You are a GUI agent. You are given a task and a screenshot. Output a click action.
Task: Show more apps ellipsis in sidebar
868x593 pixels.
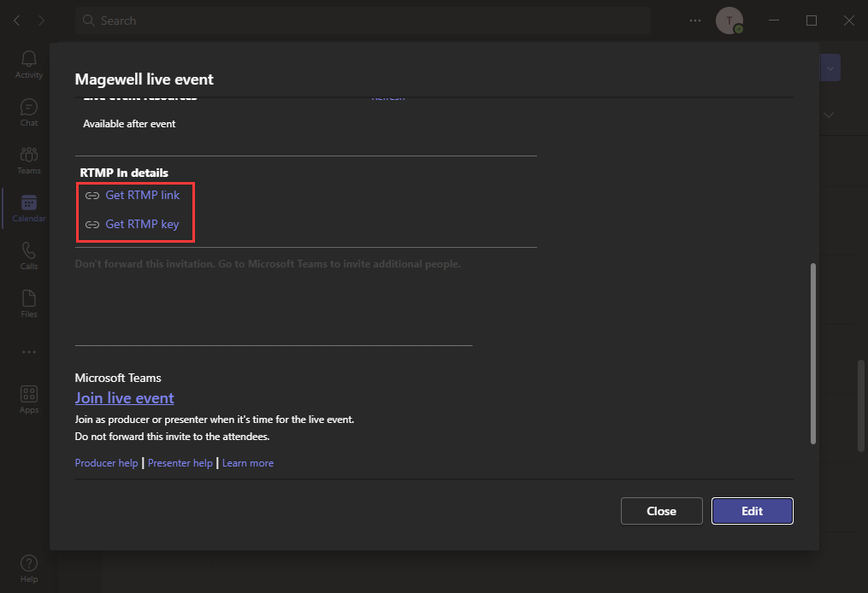click(x=29, y=352)
